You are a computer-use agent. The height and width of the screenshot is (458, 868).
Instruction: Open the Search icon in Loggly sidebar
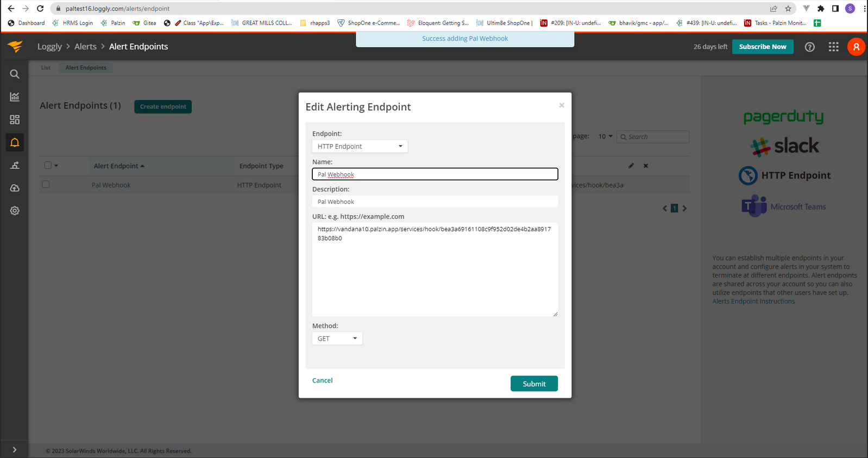(15, 74)
